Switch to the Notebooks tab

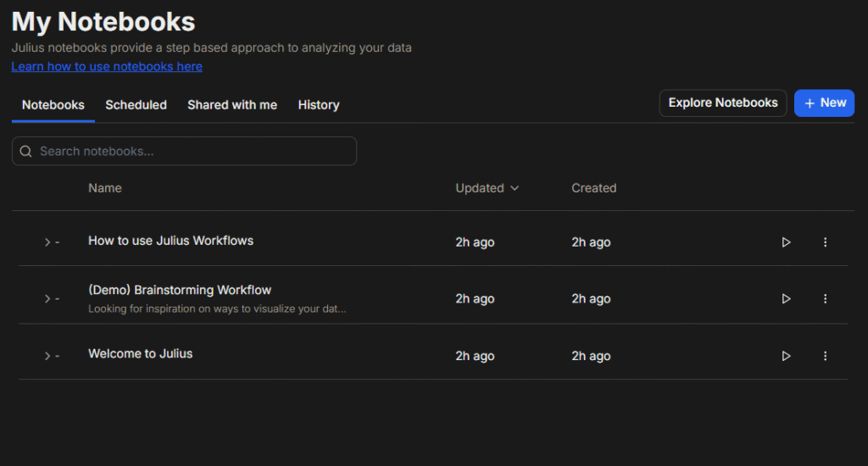pos(53,105)
